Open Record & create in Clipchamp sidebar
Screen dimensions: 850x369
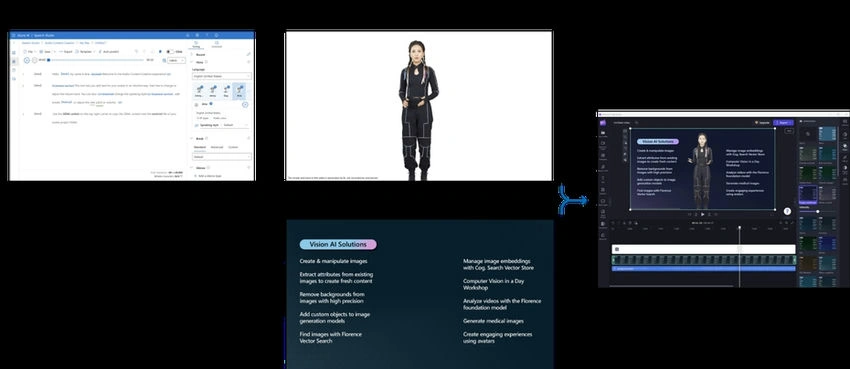(x=603, y=145)
